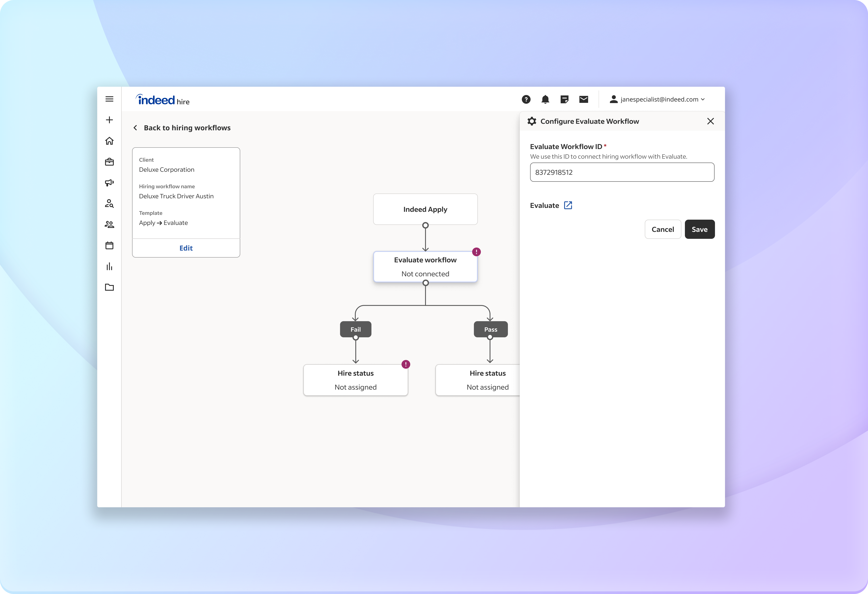Screen dimensions: 868x594
Task: Open the help icon in the top bar
Action: [526, 99]
